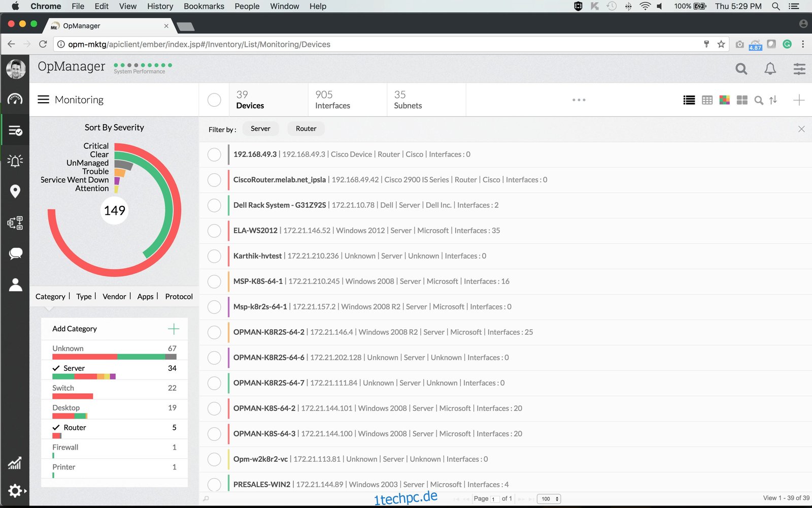This screenshot has width=812, height=508.
Task: Open the three dots more options
Action: (x=579, y=100)
